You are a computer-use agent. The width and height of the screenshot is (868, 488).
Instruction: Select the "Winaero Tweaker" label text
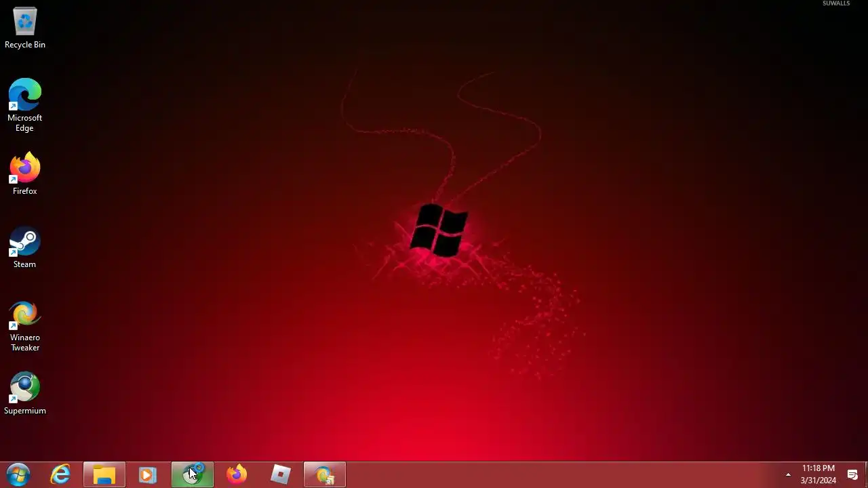(25, 342)
